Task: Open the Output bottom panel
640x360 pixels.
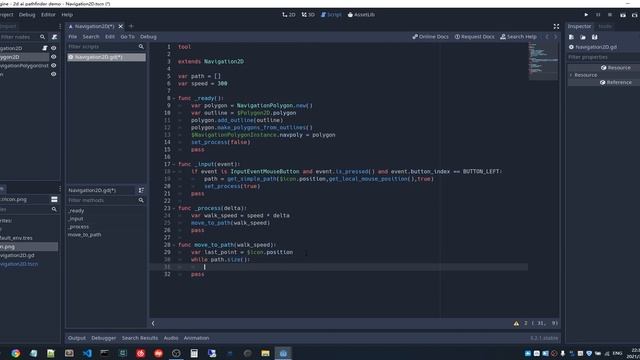Action: 77,338
